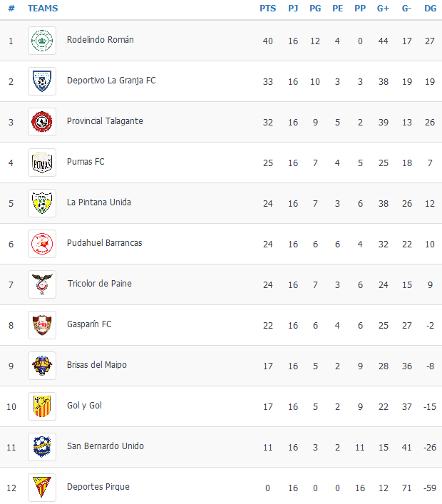The image size is (442, 504).
Task: Select the Gol y Gol striped crest
Action: [x=42, y=406]
